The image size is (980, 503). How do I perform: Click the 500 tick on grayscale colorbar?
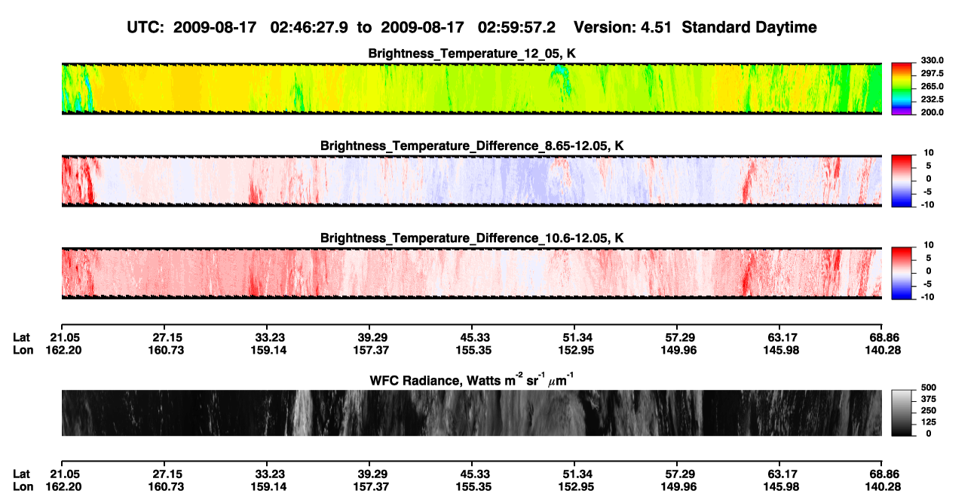pyautogui.click(x=927, y=388)
